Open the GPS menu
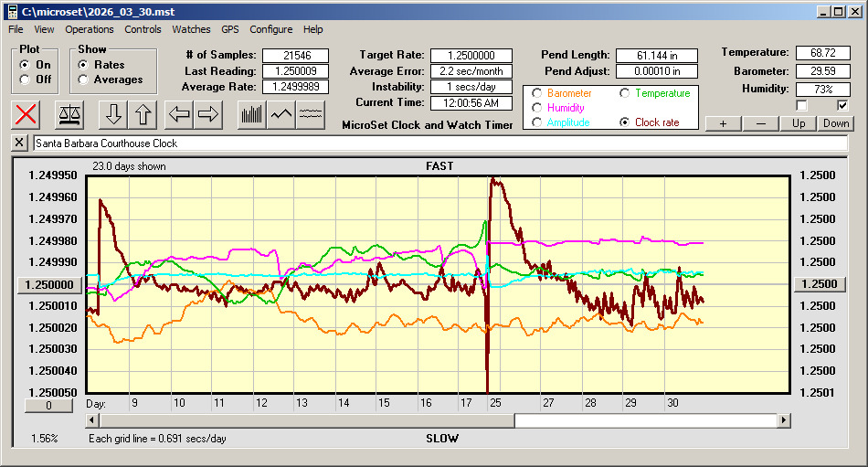Image resolution: width=868 pixels, height=467 pixels. pos(230,29)
